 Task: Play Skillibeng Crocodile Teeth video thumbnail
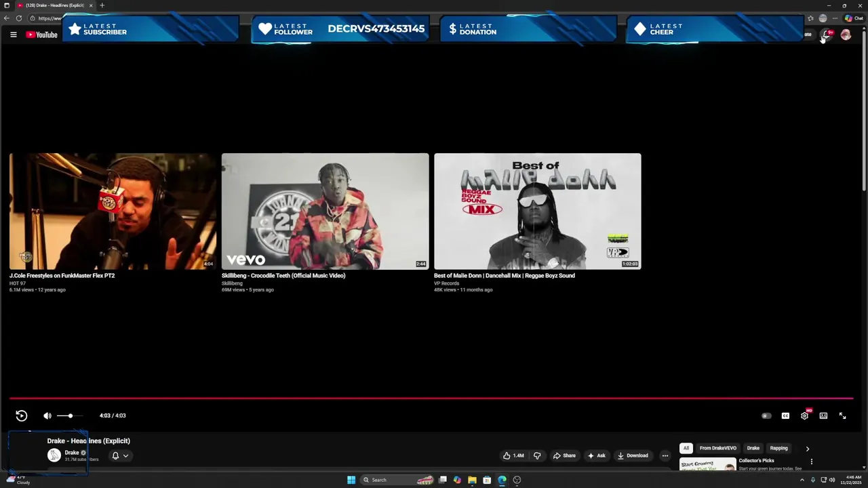(325, 211)
